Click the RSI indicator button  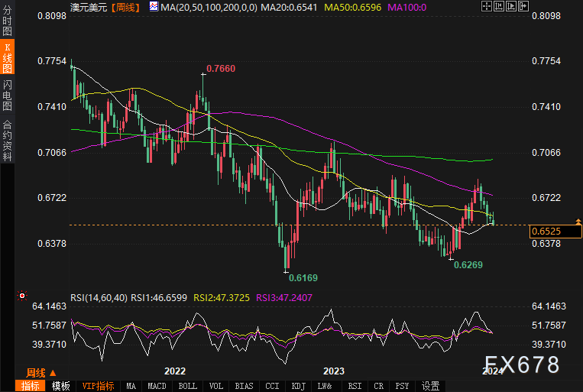[x=355, y=386]
